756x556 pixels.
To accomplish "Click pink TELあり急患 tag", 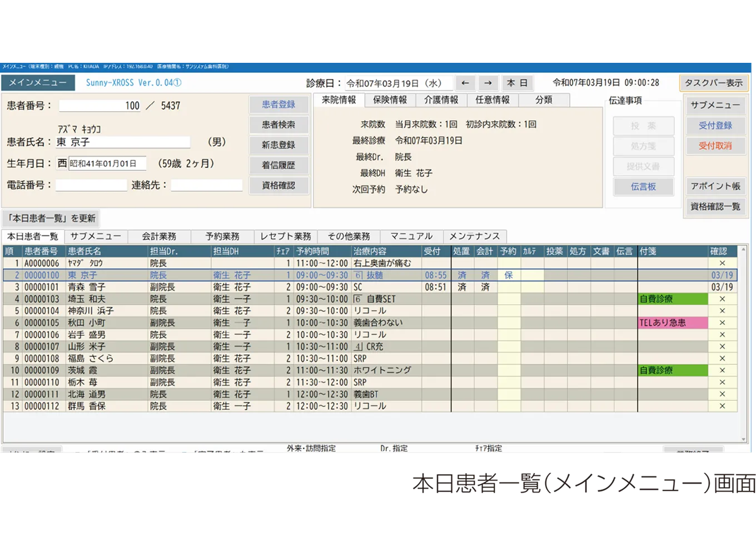I will tap(673, 322).
